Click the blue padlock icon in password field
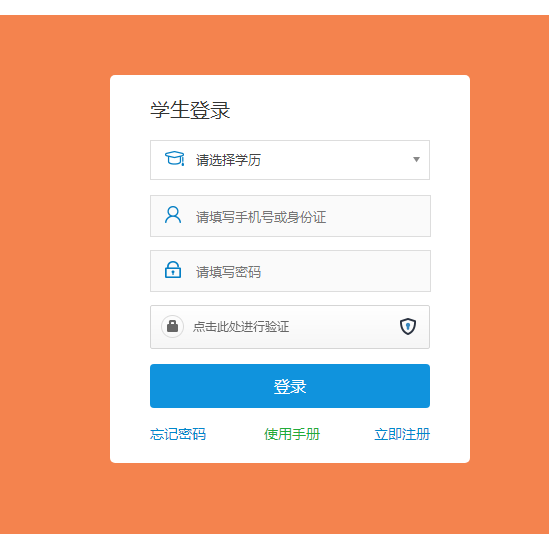This screenshot has width=549, height=534. (x=173, y=270)
